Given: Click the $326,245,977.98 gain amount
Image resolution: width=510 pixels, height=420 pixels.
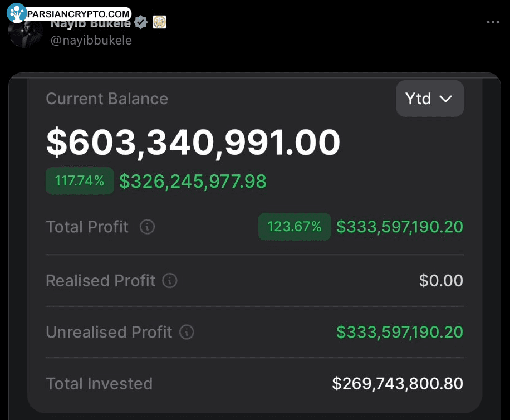Looking at the screenshot, I should [193, 182].
